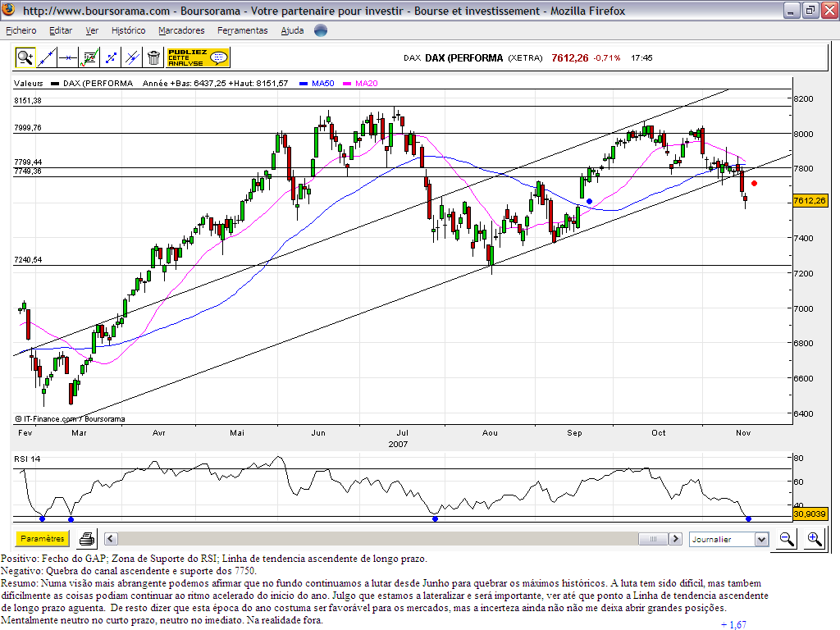Click the MA20 legend label
Viewport: 840px width, 630px height.
(367, 83)
